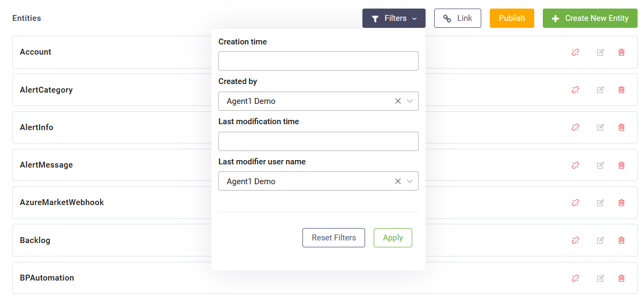Screen dimensions: 644x295
Task: Click the Publish button
Action: pos(512,18)
